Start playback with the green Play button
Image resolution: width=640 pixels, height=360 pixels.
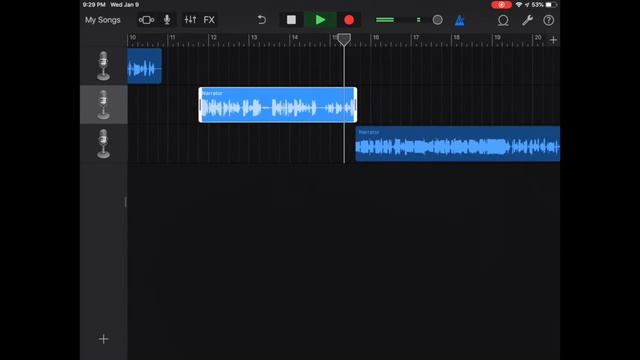click(320, 20)
